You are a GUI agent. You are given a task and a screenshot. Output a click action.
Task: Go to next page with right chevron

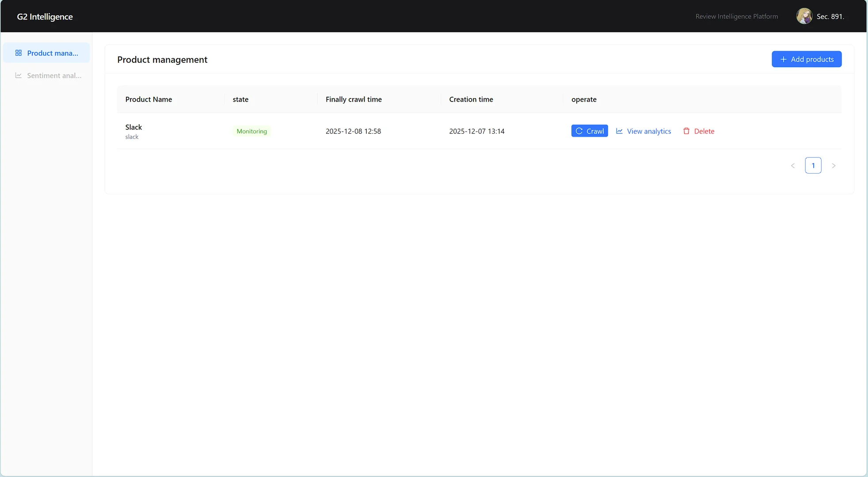834,166
